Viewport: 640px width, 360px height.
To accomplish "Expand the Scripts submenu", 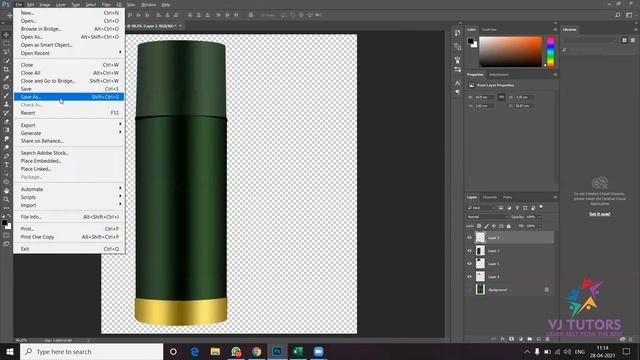I will coord(69,197).
